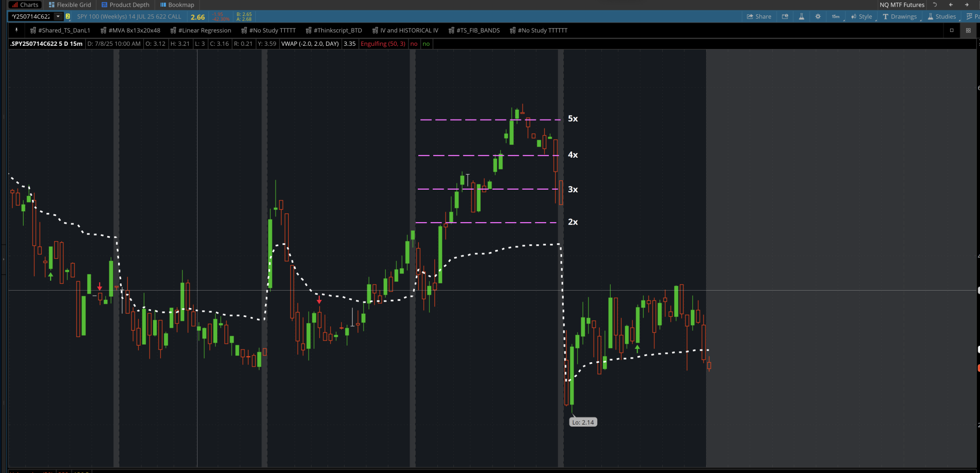Click the open price O: 3.12
The image size is (980, 473).
(x=155, y=44)
